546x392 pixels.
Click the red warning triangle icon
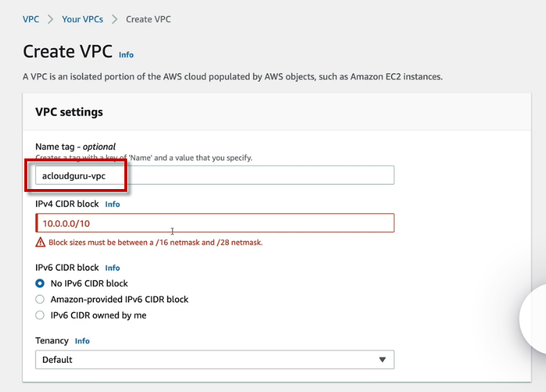pyautogui.click(x=40, y=243)
